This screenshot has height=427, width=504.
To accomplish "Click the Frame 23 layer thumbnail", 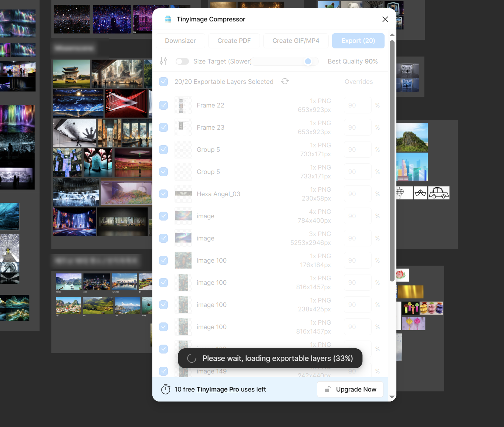I will click(x=183, y=127).
